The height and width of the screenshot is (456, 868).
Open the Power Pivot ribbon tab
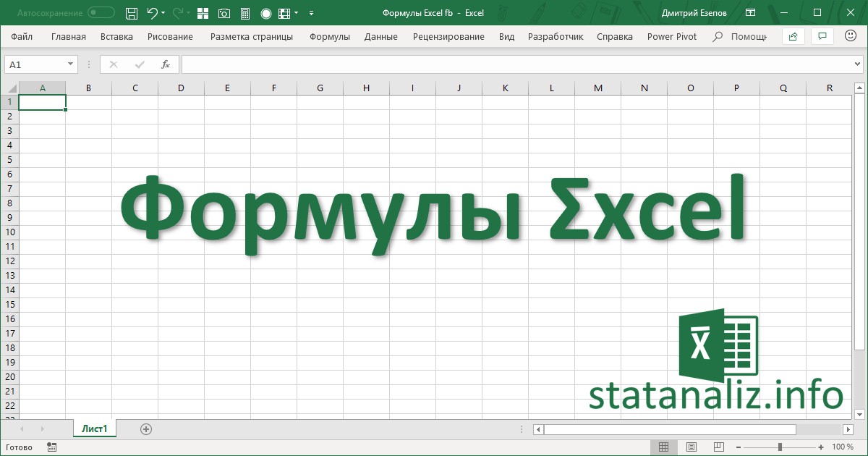click(x=672, y=36)
